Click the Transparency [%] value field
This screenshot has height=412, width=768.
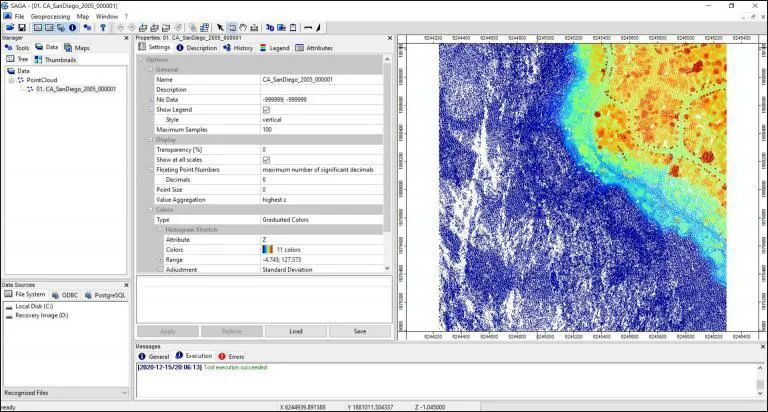321,149
